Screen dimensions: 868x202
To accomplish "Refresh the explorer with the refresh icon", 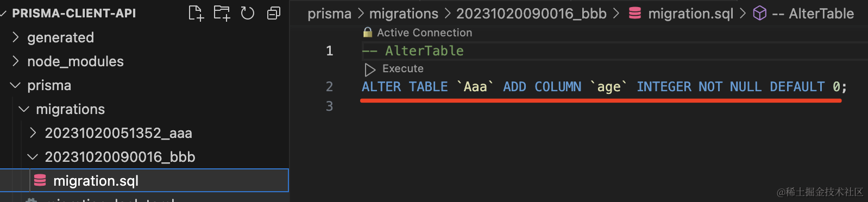I will (248, 13).
